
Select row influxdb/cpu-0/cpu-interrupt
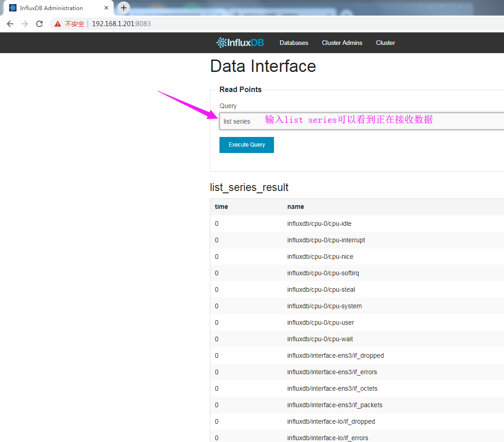[357, 240]
